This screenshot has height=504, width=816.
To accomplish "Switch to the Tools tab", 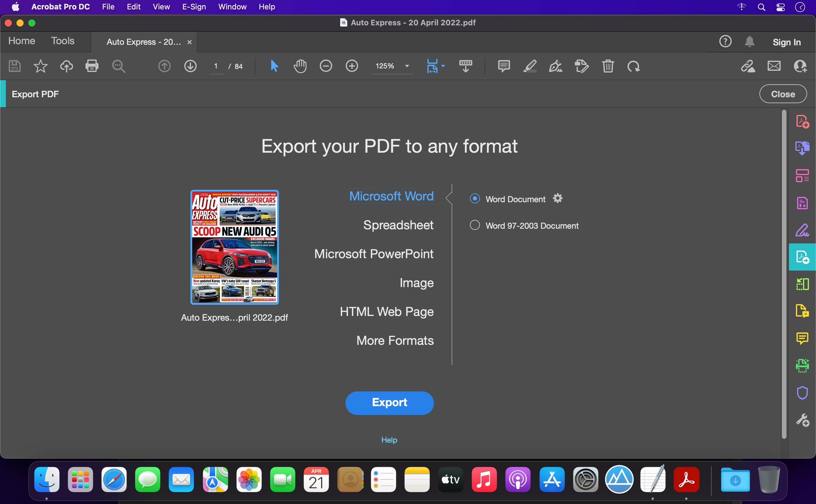I will tap(63, 41).
